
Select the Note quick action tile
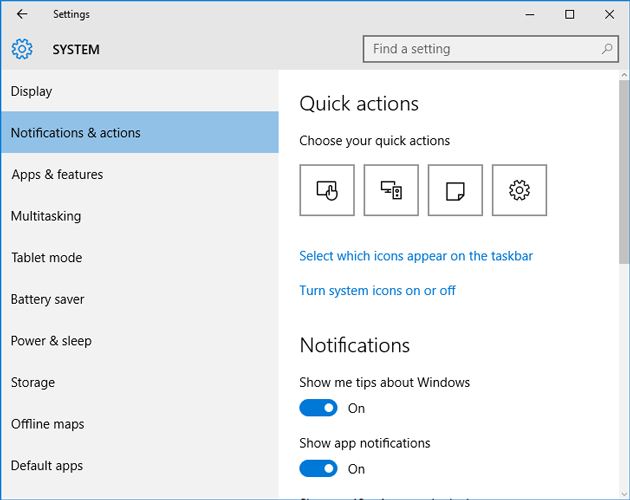(x=455, y=190)
